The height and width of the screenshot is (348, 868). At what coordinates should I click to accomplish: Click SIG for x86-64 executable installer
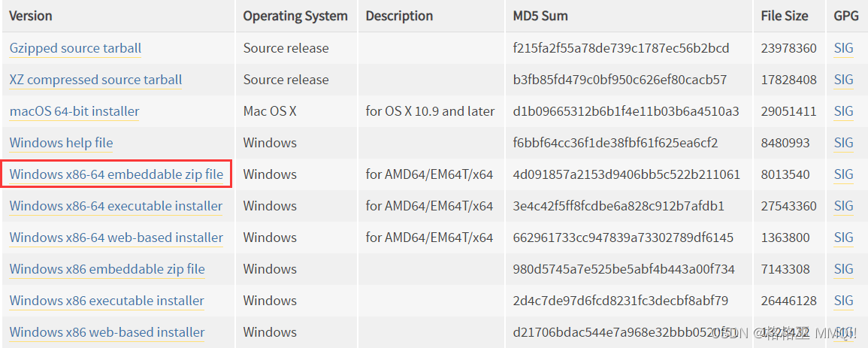(x=843, y=206)
